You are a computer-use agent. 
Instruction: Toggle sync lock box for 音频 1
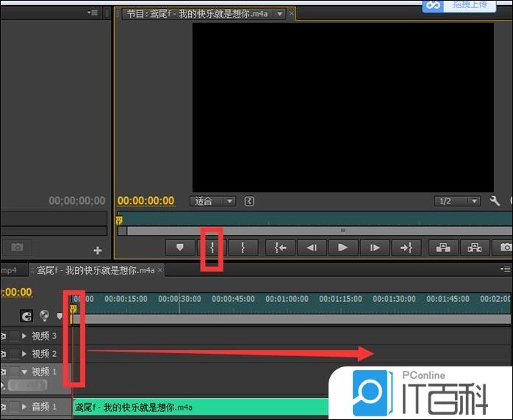[15, 407]
